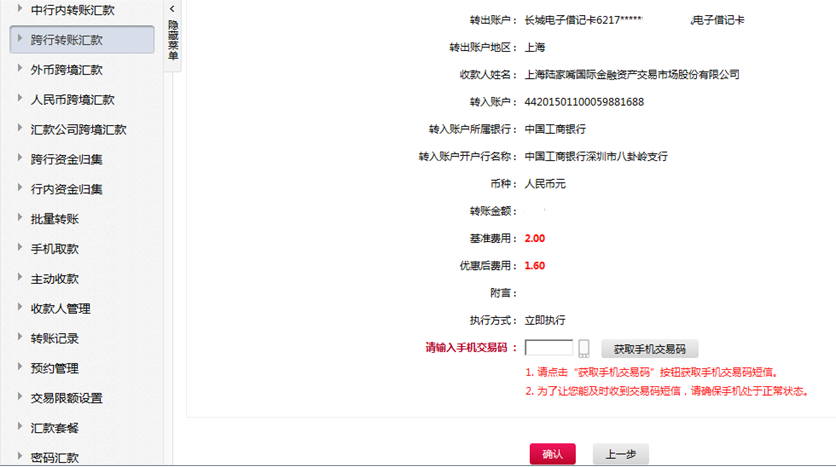Expand arrow beside 手机取款
The height and width of the screenshot is (467, 836).
pos(20,247)
